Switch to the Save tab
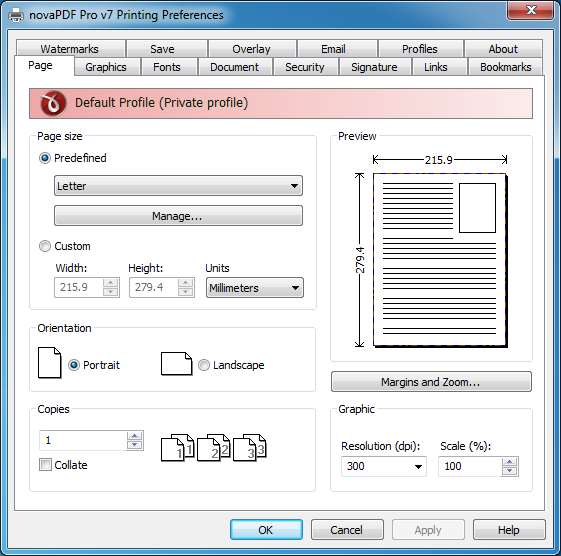The height and width of the screenshot is (556, 561). tap(167, 49)
